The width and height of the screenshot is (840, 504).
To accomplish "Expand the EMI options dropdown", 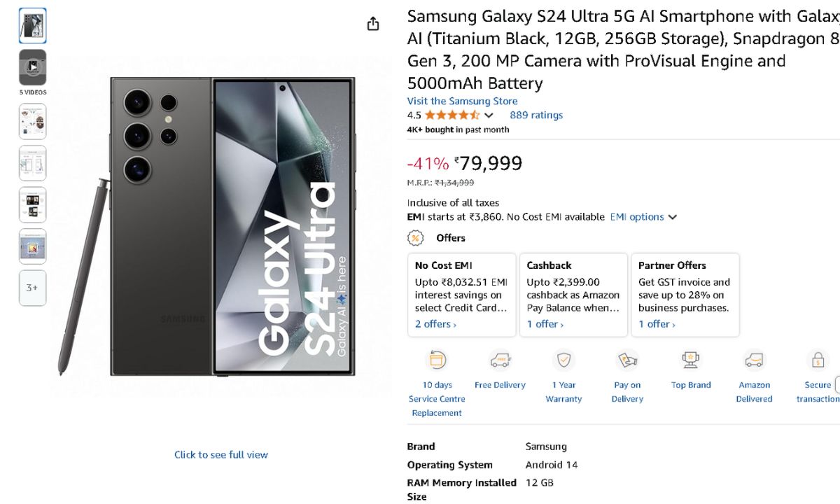I will (x=643, y=217).
